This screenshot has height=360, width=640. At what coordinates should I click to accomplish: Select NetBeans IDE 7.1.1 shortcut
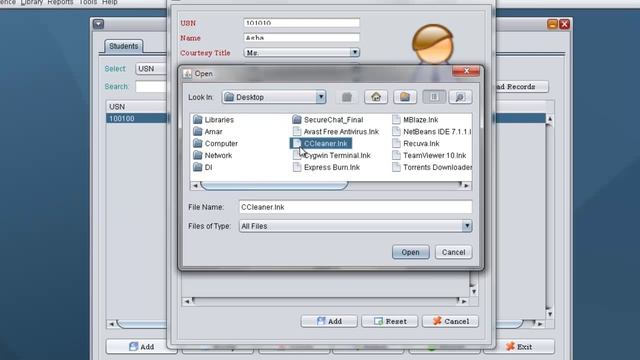431,131
